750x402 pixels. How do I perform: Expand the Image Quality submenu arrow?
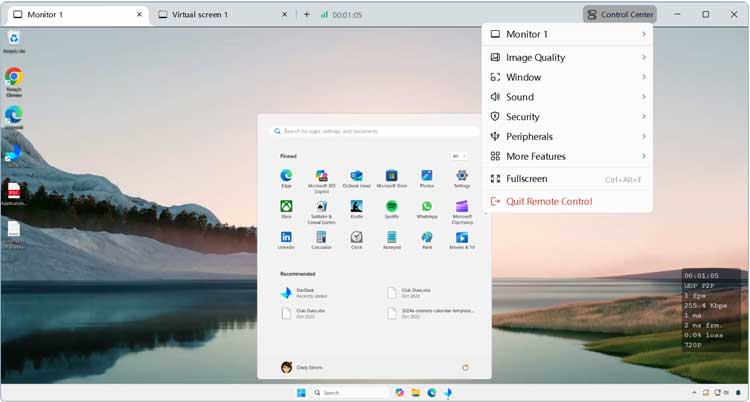point(643,57)
